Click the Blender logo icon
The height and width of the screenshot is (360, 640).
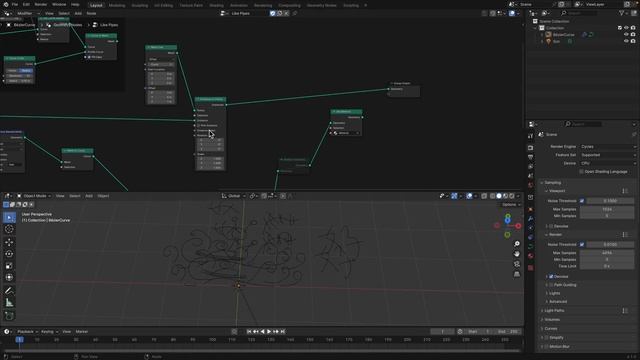(x=5, y=4)
